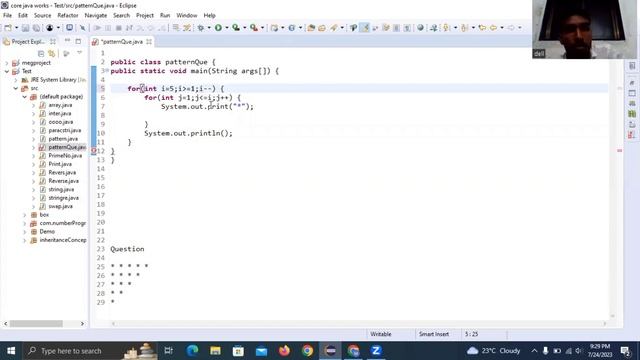The height and width of the screenshot is (360, 640).
Task: Close the patternQue.java editor tab
Action: pos(149,42)
